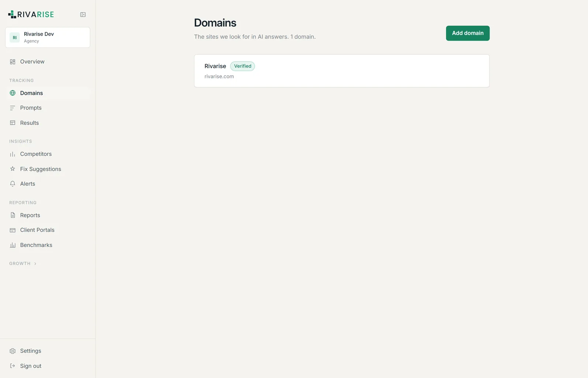
Task: Click Sign out
Action: click(x=48, y=366)
